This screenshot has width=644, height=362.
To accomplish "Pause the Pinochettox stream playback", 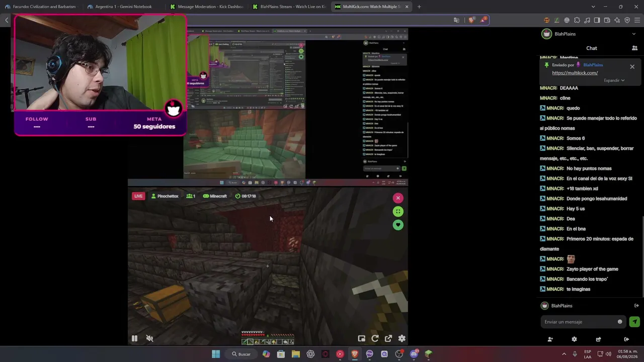I will click(x=134, y=338).
